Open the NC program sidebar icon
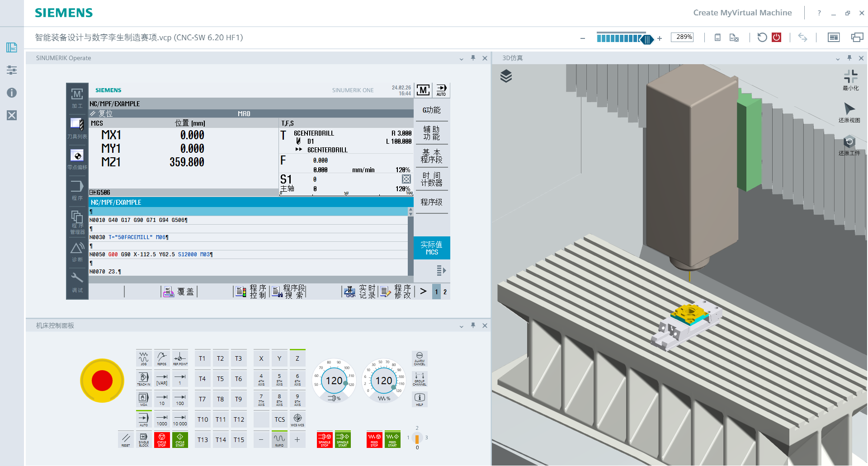 (x=12, y=47)
